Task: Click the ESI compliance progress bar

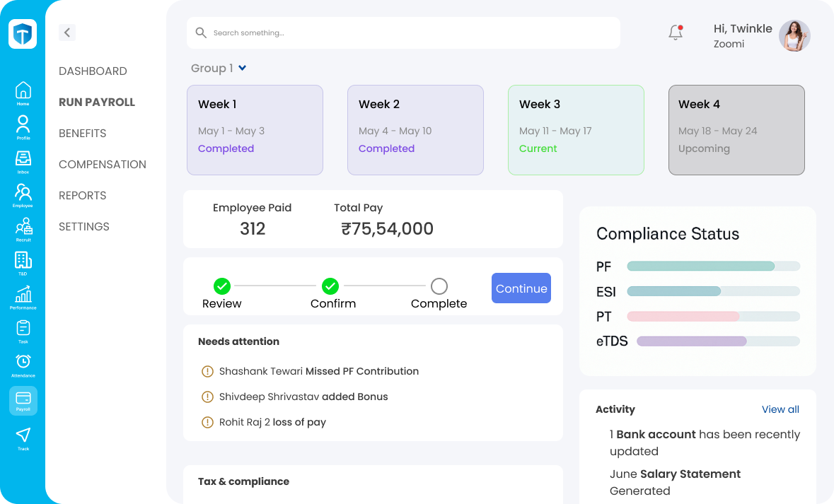Action: tap(713, 291)
